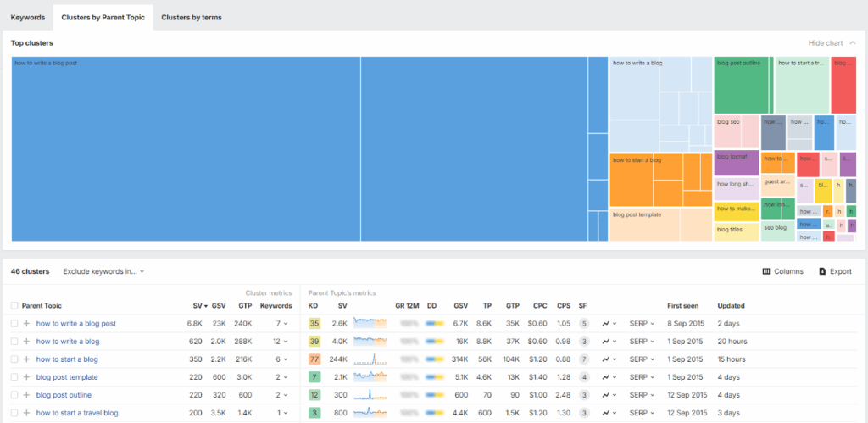Open the Clusters by terms tab

pos(192,17)
